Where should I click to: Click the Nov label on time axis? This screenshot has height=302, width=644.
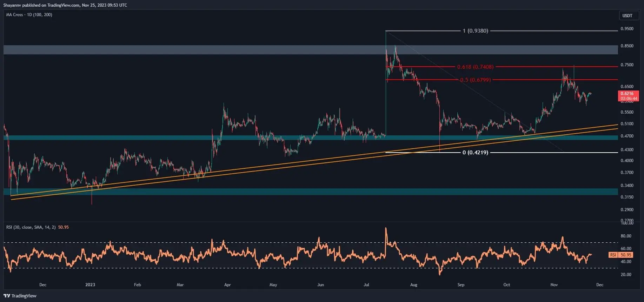pos(554,285)
